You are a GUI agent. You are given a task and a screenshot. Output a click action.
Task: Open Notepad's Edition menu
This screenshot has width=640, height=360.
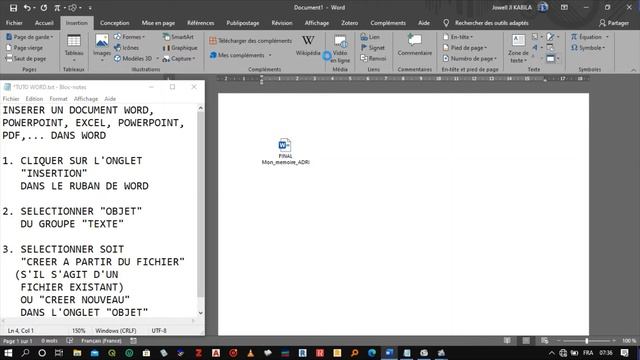pos(34,99)
